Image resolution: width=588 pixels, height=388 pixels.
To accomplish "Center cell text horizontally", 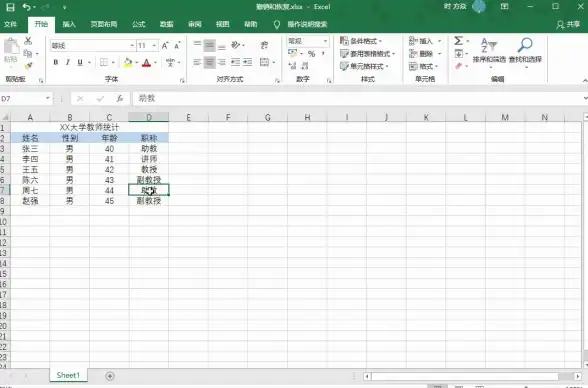I will point(210,62).
